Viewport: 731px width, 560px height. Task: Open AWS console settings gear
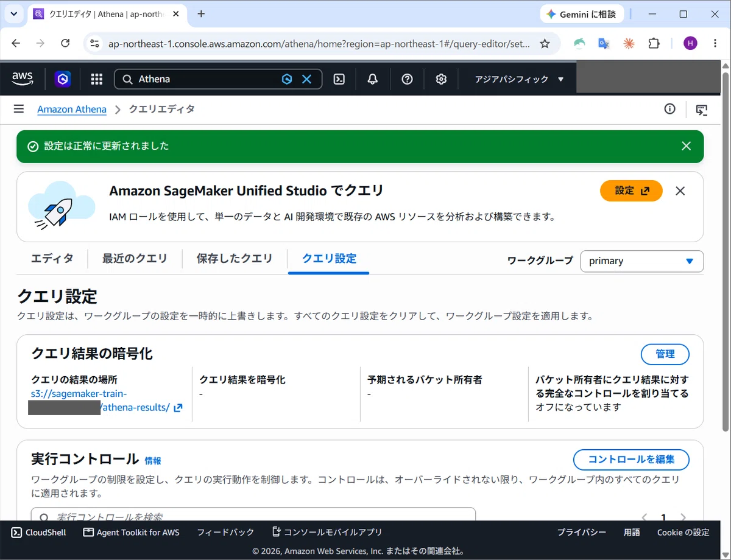pos(442,79)
